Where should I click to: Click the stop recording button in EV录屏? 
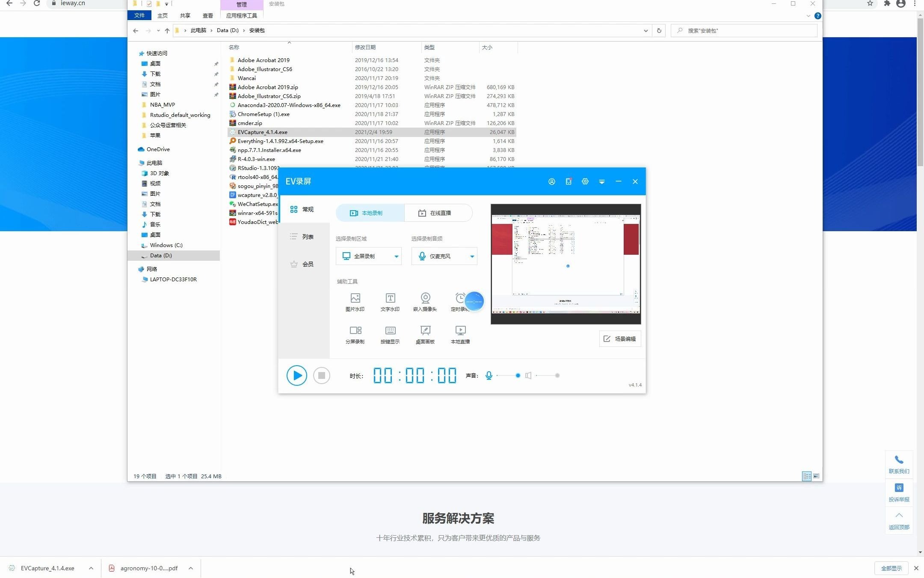pyautogui.click(x=322, y=375)
